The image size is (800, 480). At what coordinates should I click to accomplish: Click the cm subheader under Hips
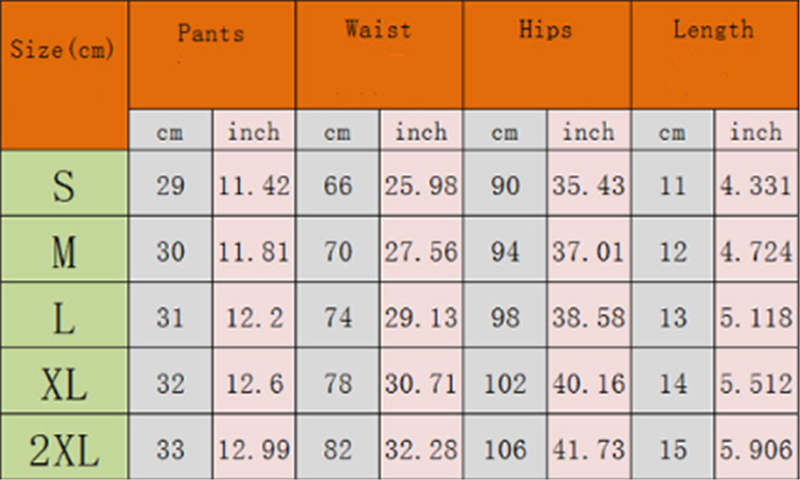point(505,132)
